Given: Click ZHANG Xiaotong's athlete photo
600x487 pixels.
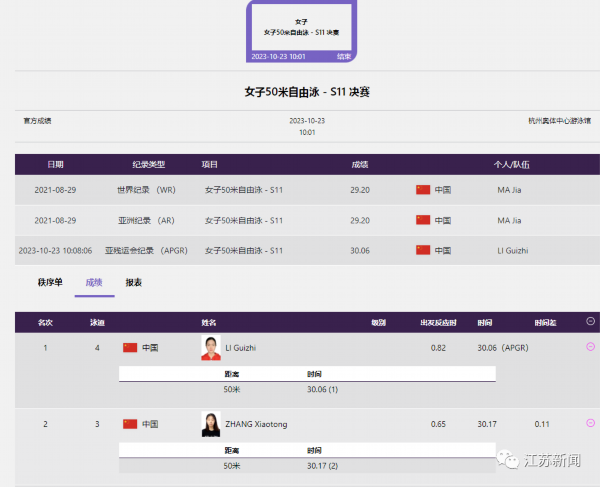Looking at the screenshot, I should click(x=210, y=424).
